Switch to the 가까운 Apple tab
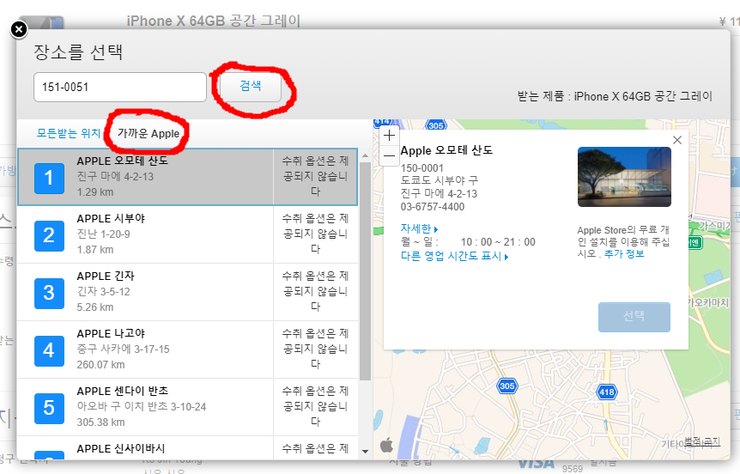740x474 pixels. [148, 134]
